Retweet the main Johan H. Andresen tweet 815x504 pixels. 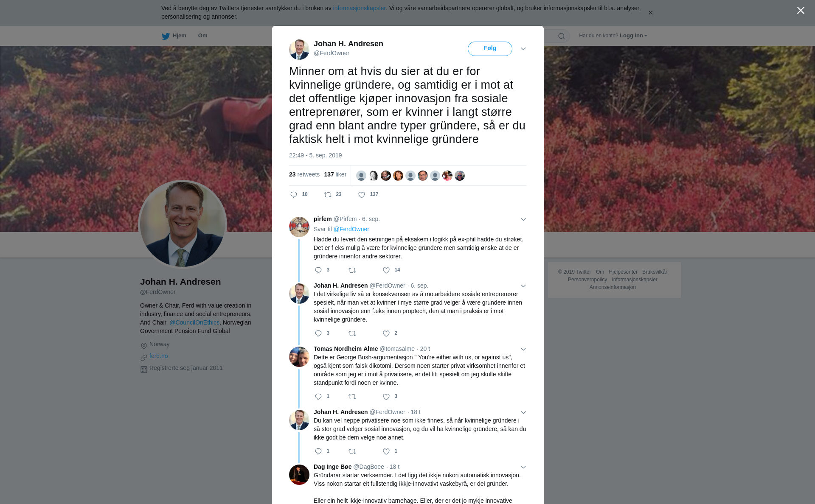pyautogui.click(x=328, y=195)
